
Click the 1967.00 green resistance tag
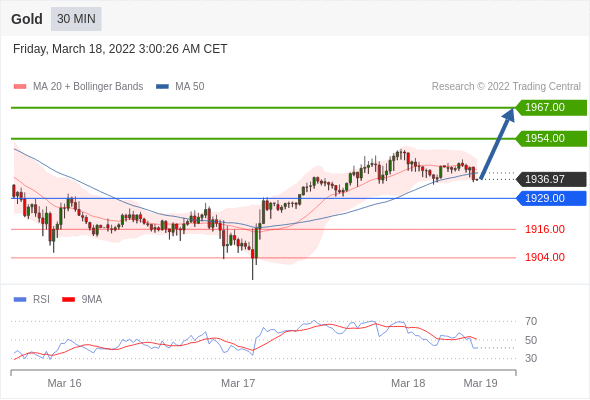tap(551, 108)
